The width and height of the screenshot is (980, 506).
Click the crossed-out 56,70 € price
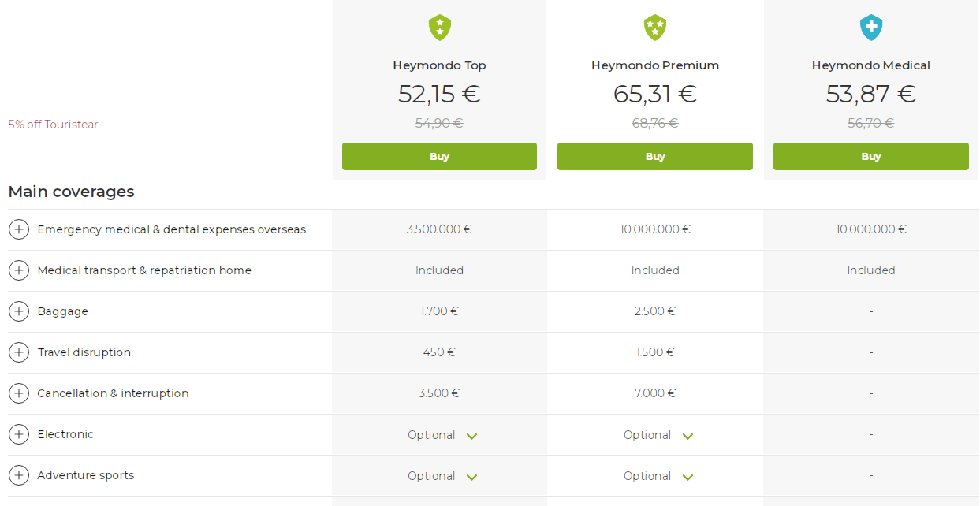pyautogui.click(x=871, y=123)
